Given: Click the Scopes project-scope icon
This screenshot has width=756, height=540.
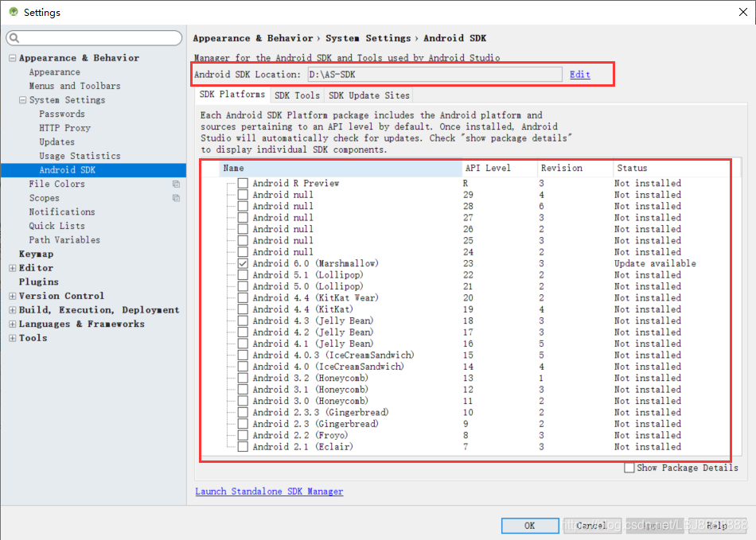Looking at the screenshot, I should (176, 198).
